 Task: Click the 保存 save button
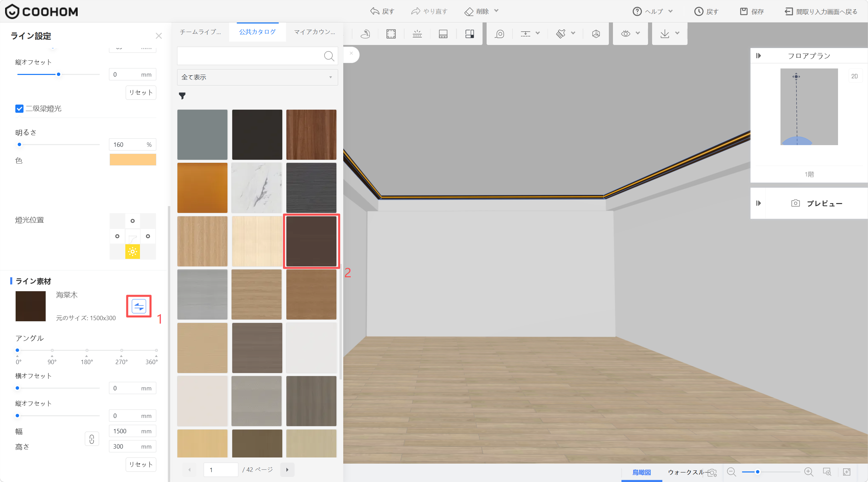tap(752, 12)
